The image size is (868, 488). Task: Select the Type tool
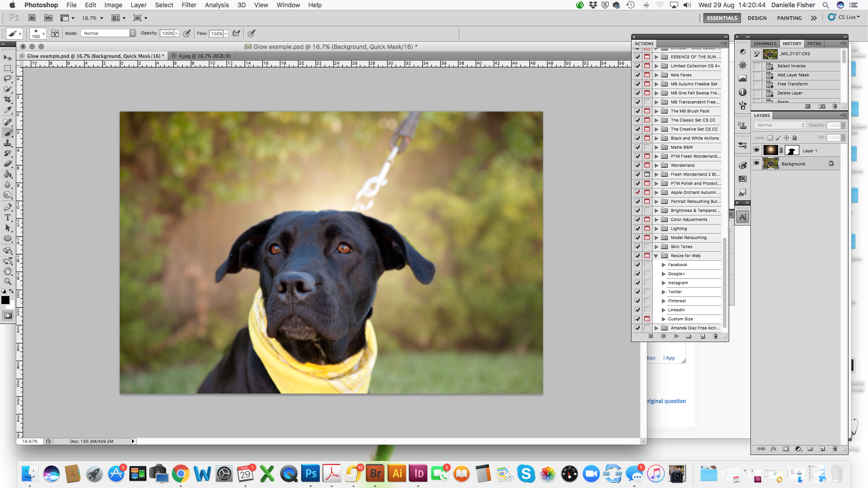tap(8, 217)
